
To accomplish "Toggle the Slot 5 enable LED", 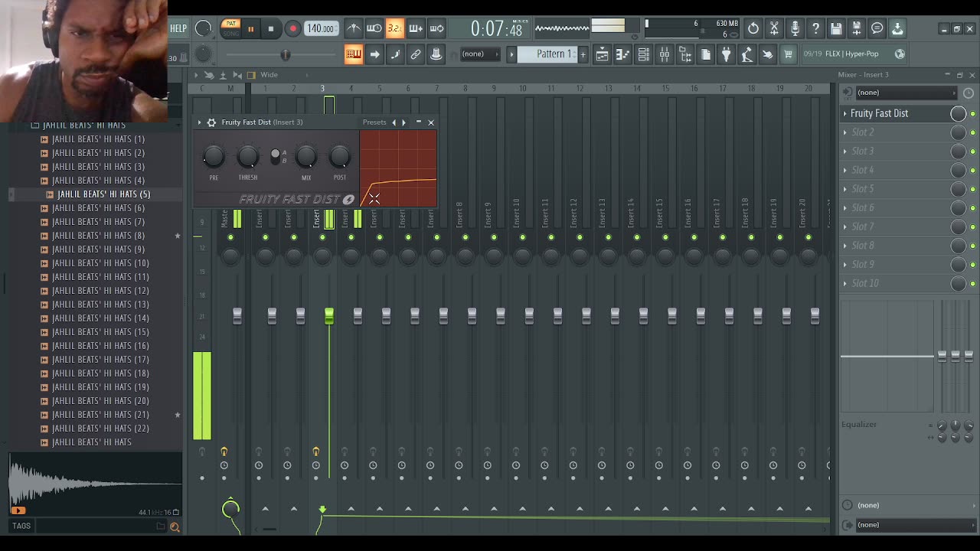I will tap(972, 189).
